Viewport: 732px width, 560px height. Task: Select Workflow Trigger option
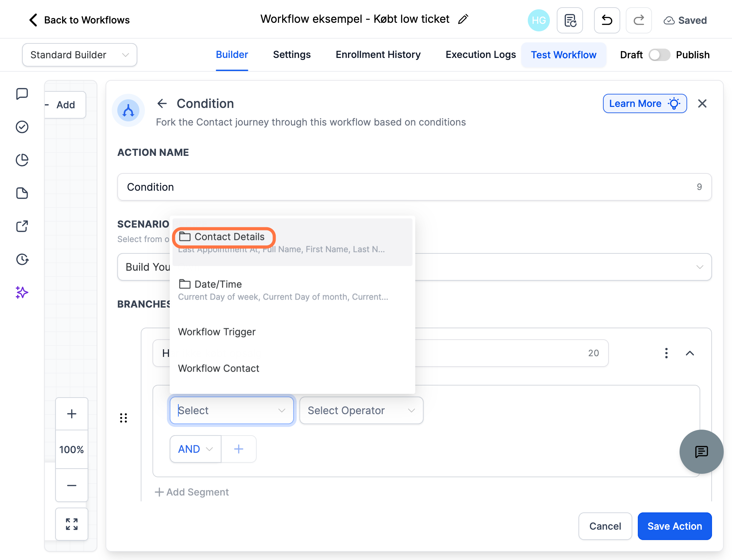click(x=293, y=332)
